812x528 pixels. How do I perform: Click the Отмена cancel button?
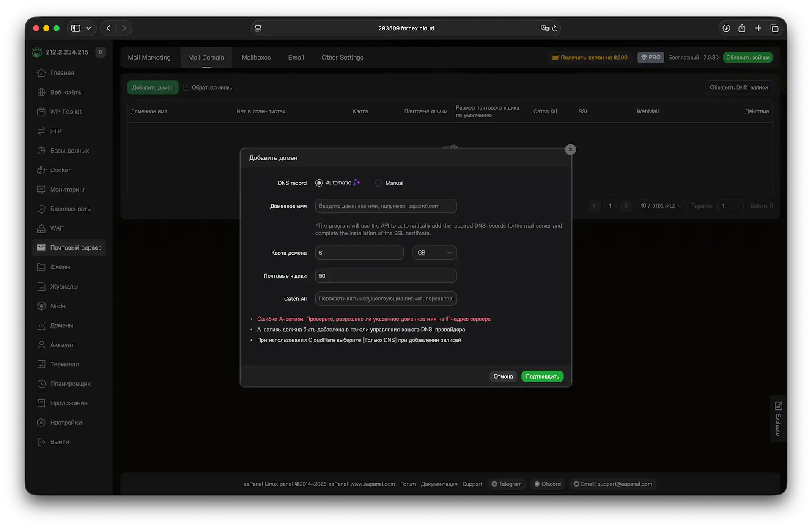click(x=503, y=377)
